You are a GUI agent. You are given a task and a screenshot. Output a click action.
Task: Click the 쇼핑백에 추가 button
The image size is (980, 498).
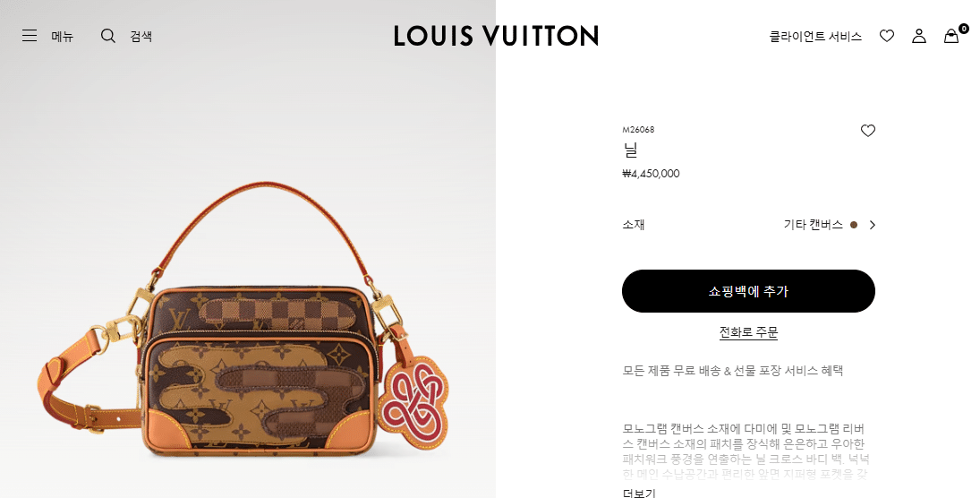click(748, 291)
